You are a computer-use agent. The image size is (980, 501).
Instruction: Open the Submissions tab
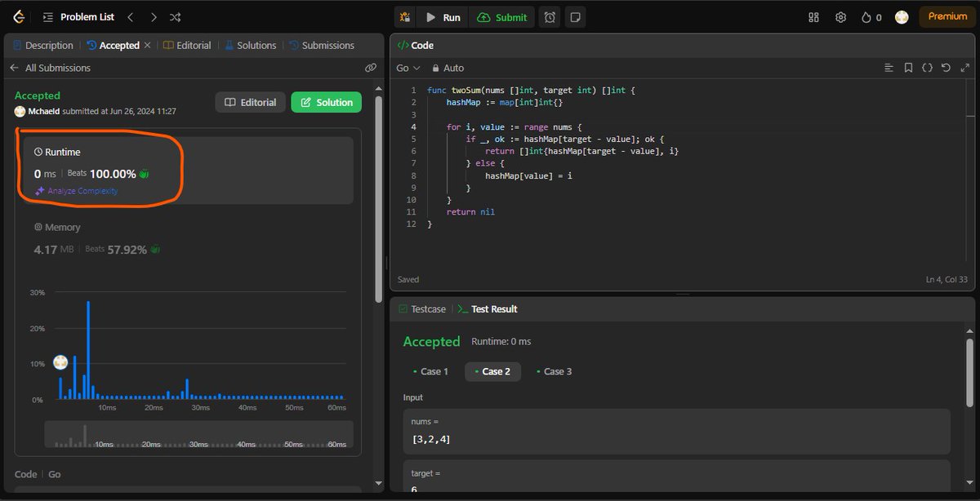click(x=322, y=46)
